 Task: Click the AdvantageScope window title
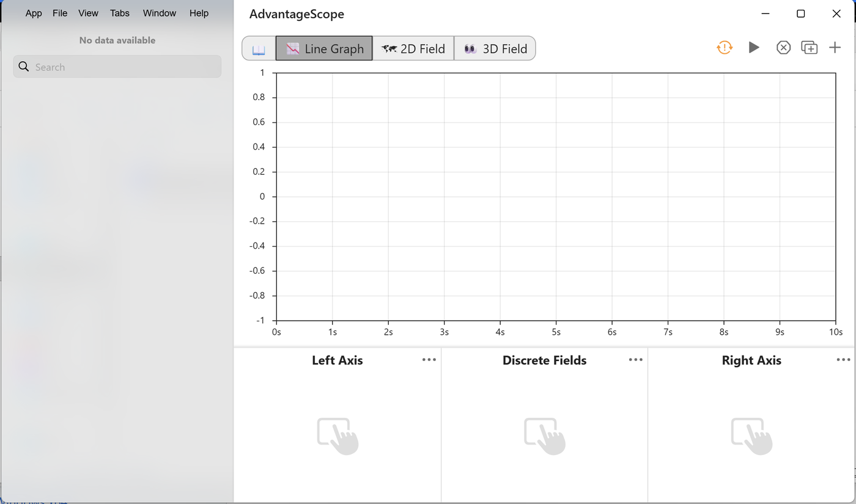pyautogui.click(x=297, y=14)
